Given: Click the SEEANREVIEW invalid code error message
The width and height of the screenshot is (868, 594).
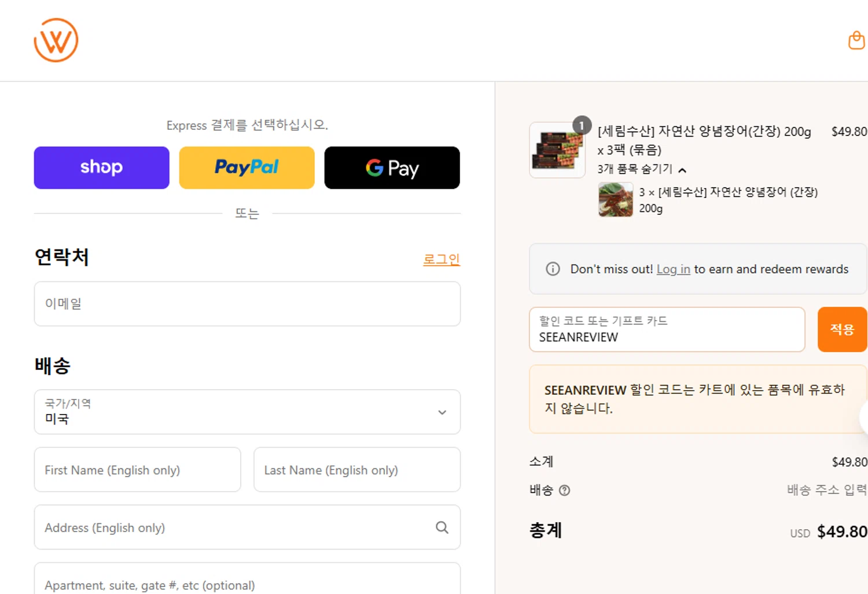Looking at the screenshot, I should click(697, 399).
